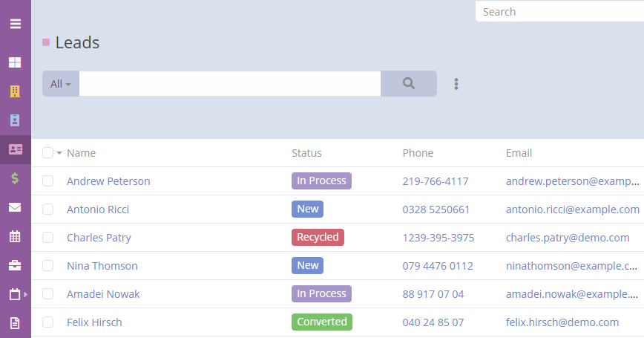Viewport: 644px width, 338px height.
Task: Click the Leads page title
Action: [x=77, y=42]
